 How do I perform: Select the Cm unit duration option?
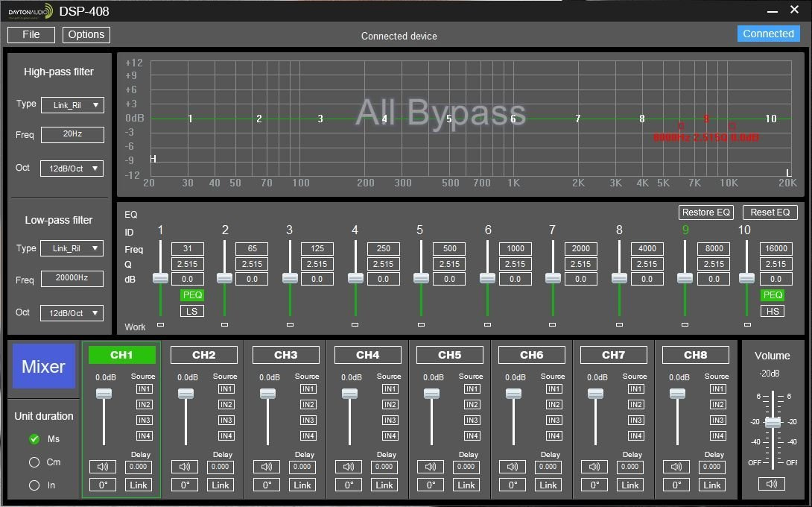[34, 462]
